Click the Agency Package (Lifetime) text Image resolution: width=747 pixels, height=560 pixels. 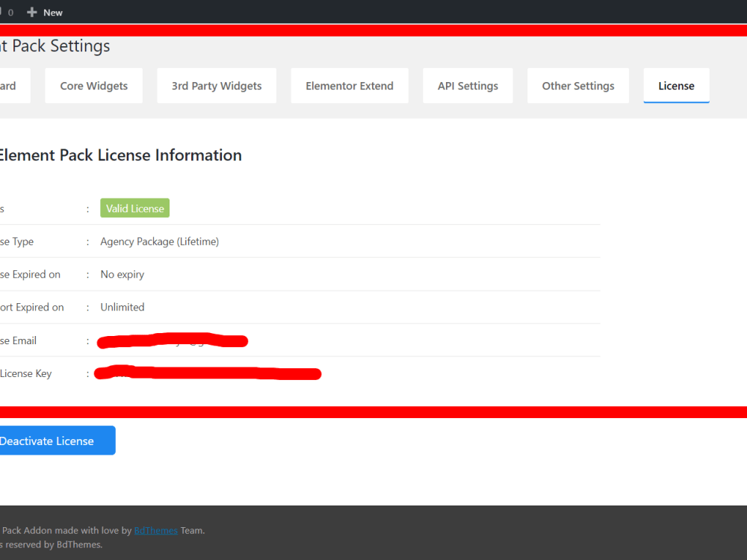point(159,241)
